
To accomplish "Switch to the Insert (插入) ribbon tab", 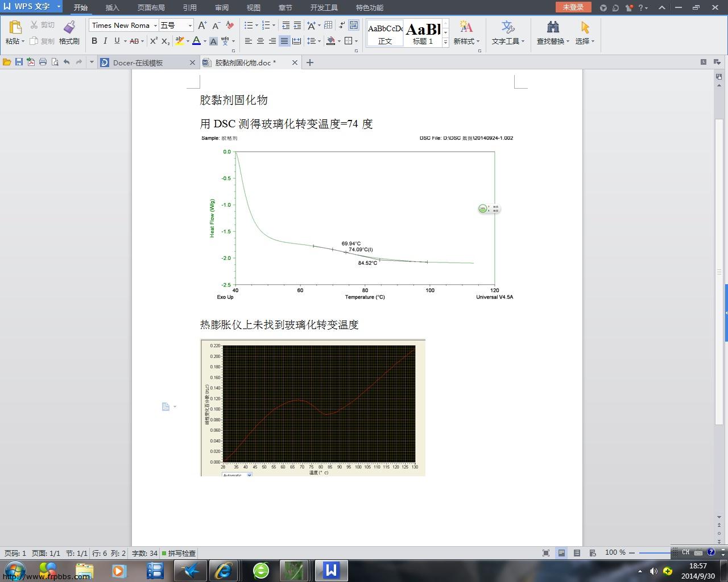I will (113, 8).
